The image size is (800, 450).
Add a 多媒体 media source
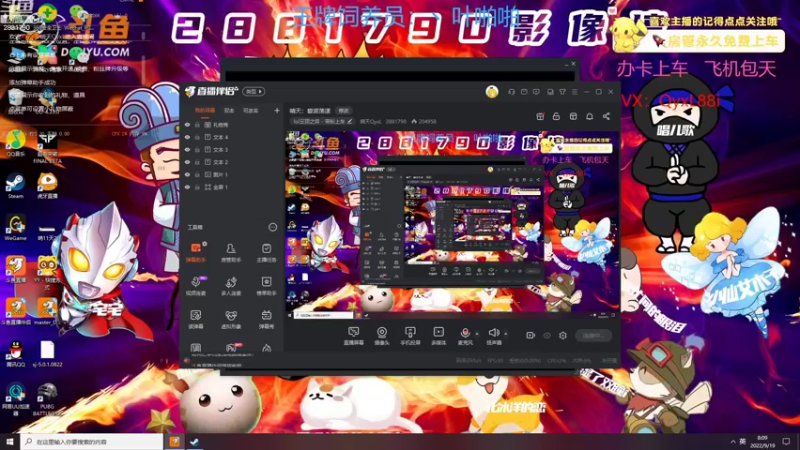(x=438, y=336)
